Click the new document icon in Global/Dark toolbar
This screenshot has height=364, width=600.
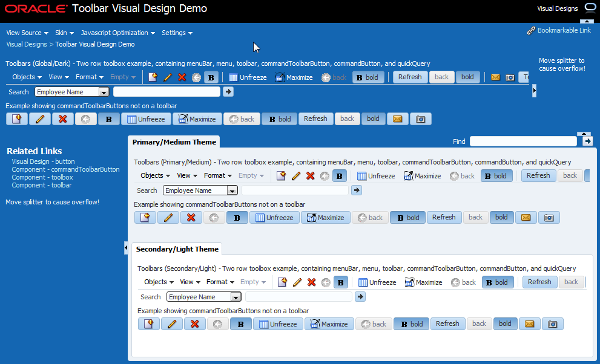pos(153,77)
